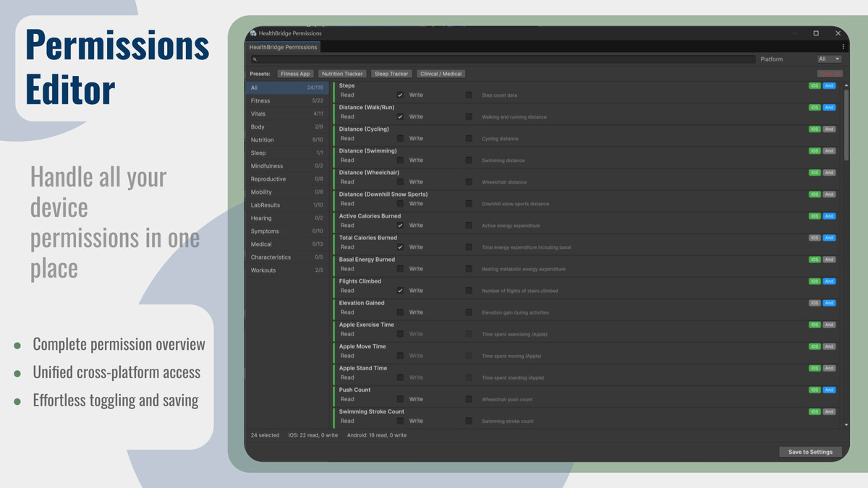Click the 'Step count data' description

click(x=500, y=95)
